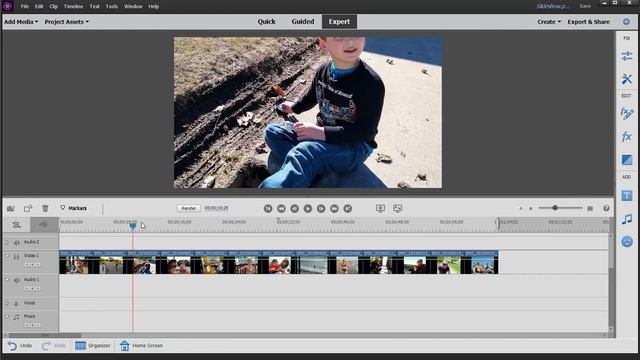Mute the Audio 1 track speaker icon
This screenshot has height=360, width=640.
click(16, 280)
